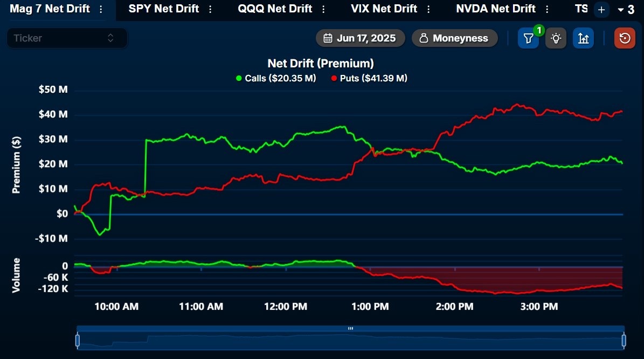Click the red reset icon button
The width and height of the screenshot is (644, 359).
(x=625, y=38)
